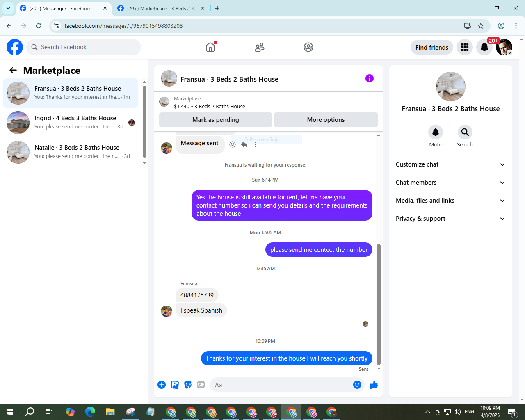The height and width of the screenshot is (420, 525).
Task: Open volume control in system tray
Action: 457,412
